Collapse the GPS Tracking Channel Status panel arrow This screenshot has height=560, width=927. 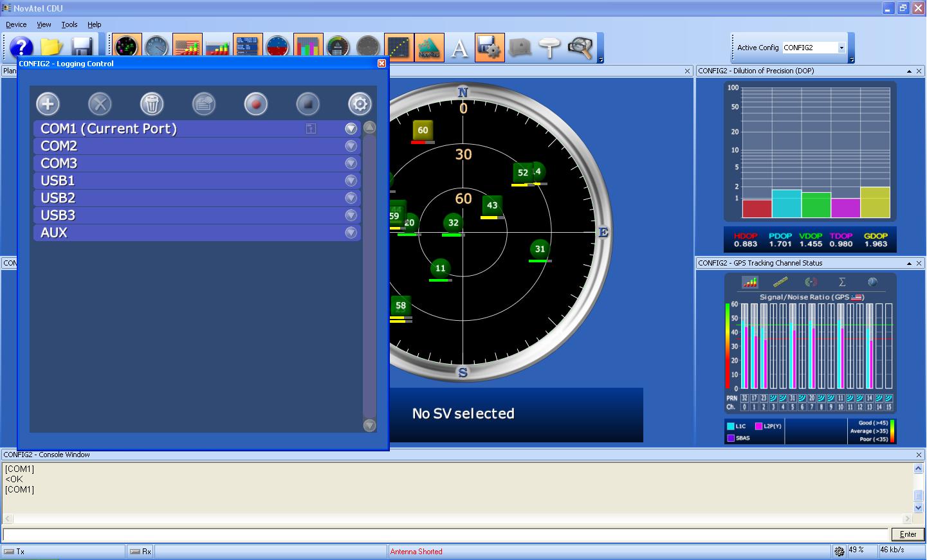[909, 264]
